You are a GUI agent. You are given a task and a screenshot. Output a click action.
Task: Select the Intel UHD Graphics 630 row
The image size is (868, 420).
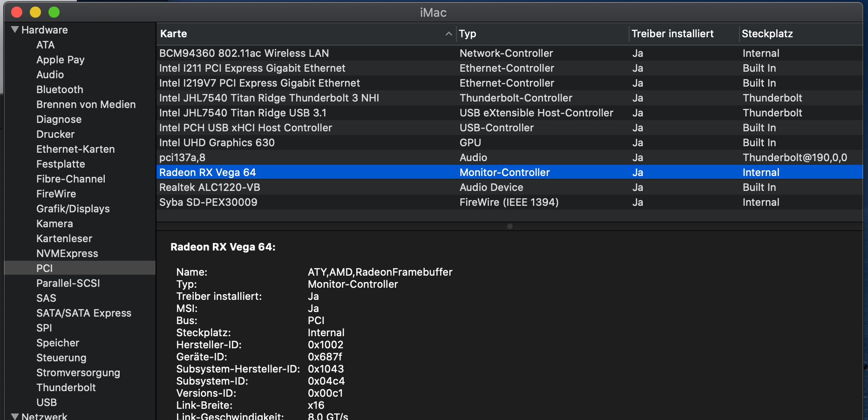tap(217, 142)
